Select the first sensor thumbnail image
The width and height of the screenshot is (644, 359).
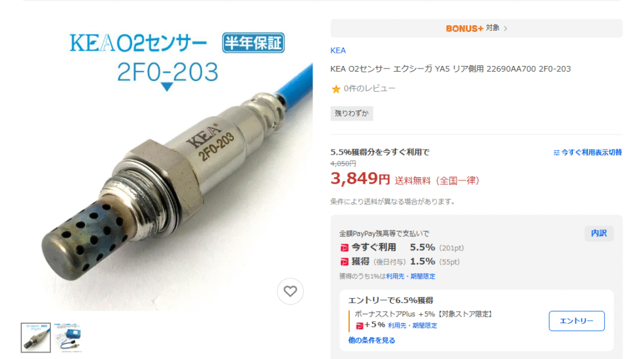[x=36, y=338]
